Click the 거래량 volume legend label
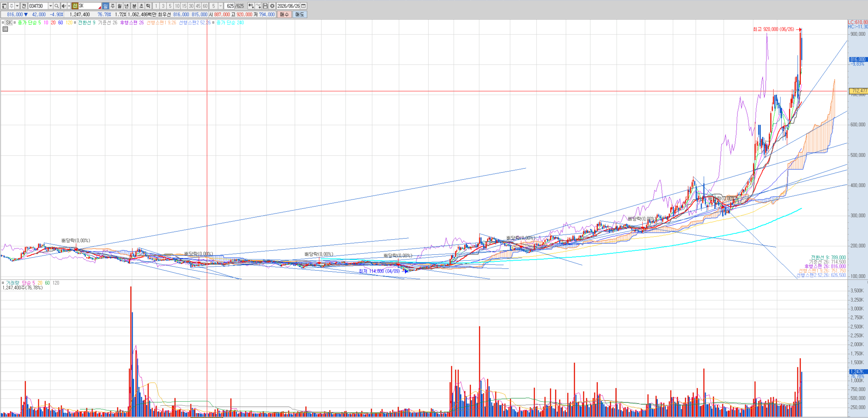The height and width of the screenshot is (418, 868). click(13, 283)
